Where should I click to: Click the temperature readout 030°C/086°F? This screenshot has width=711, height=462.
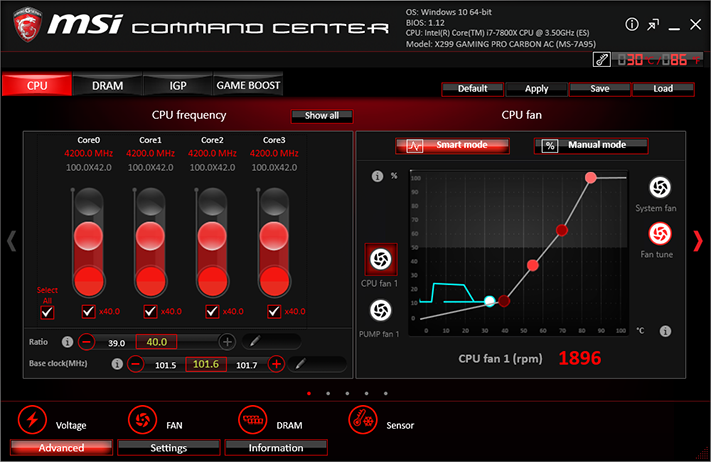tap(659, 59)
